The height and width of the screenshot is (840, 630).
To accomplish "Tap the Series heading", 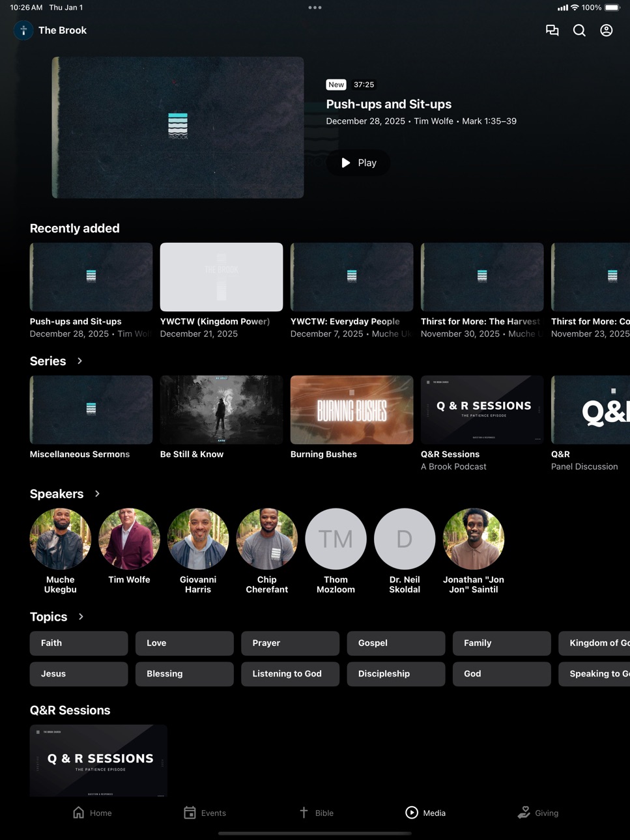I will point(48,361).
